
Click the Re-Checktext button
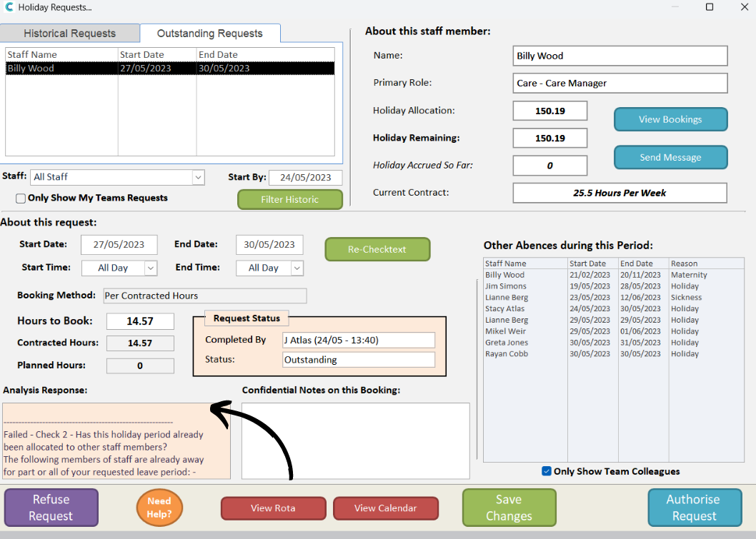[x=377, y=249]
